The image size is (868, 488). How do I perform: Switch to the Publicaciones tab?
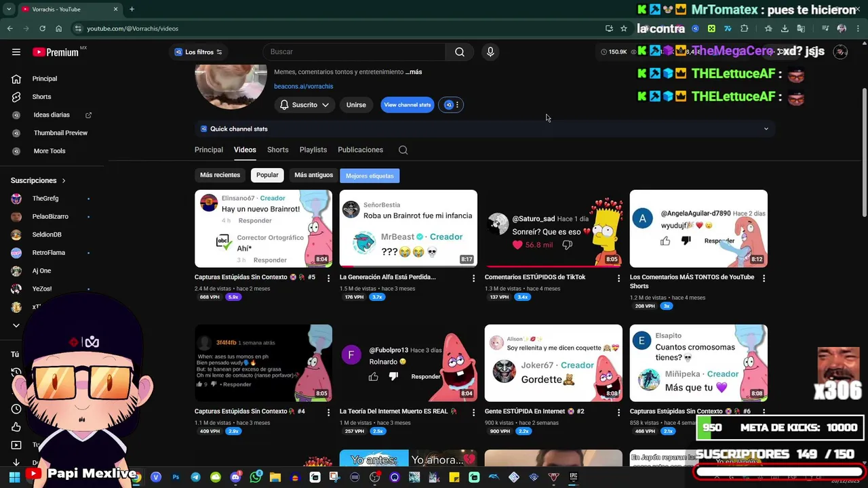click(360, 150)
